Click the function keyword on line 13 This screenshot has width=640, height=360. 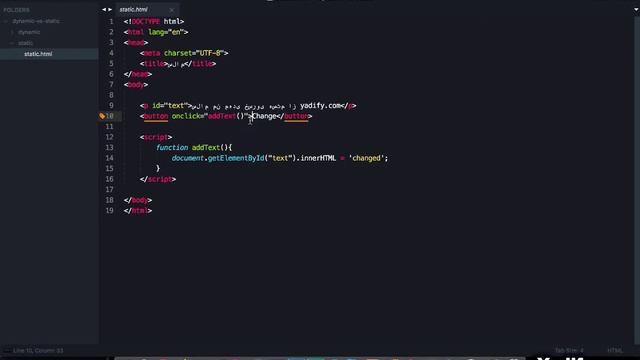(172, 148)
